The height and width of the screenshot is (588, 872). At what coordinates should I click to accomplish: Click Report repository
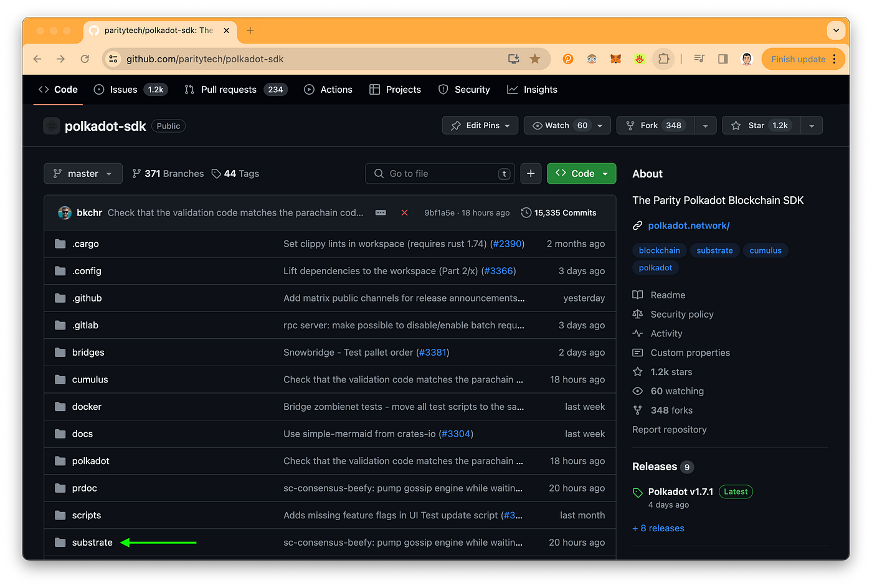tap(669, 430)
